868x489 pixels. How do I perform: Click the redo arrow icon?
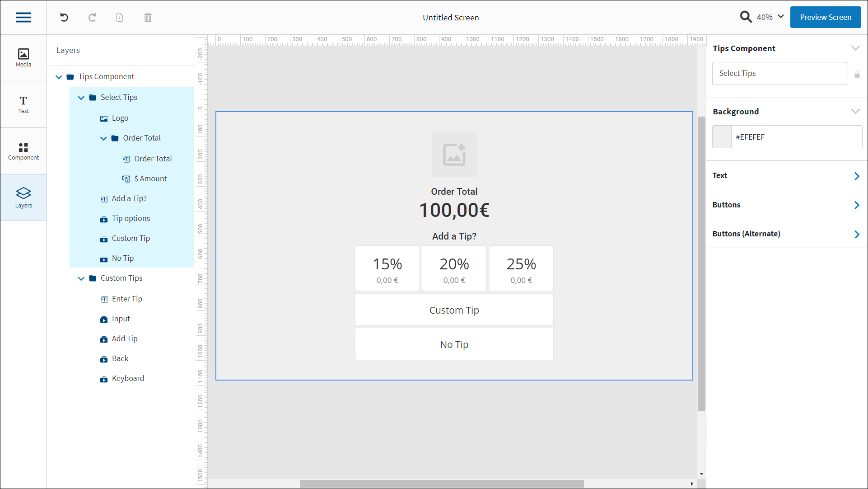click(x=92, y=18)
